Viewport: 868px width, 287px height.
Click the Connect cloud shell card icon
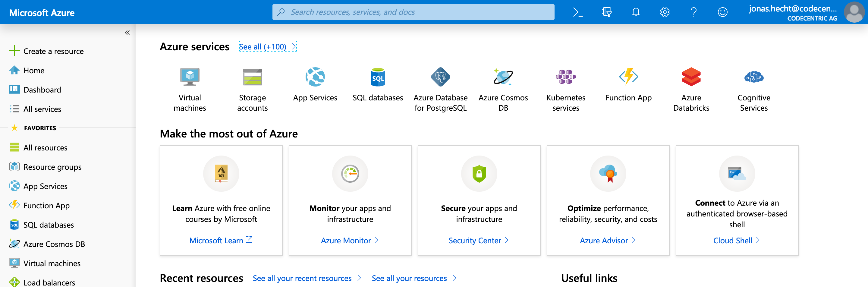coord(737,173)
